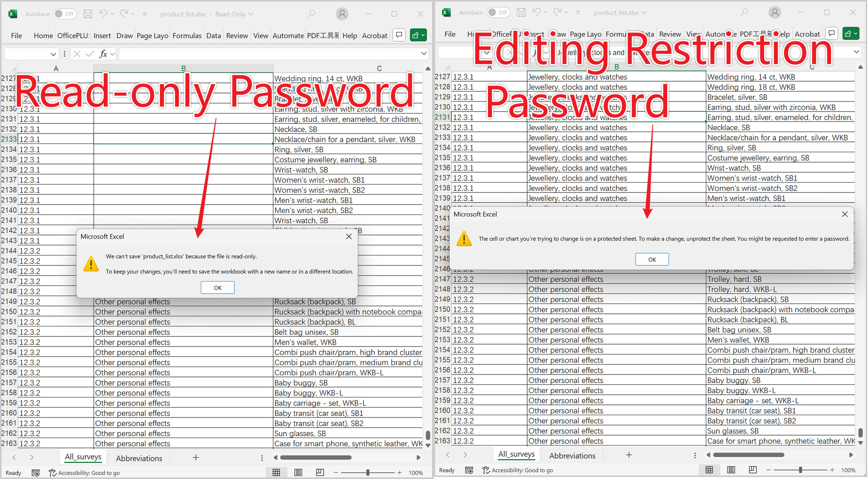This screenshot has width=868, height=479.
Task: Switch to Abbreviations sheet tab in right window
Action: 572,455
